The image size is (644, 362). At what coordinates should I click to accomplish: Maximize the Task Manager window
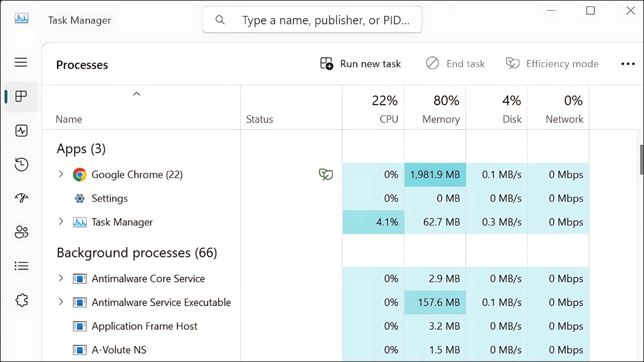click(x=590, y=11)
